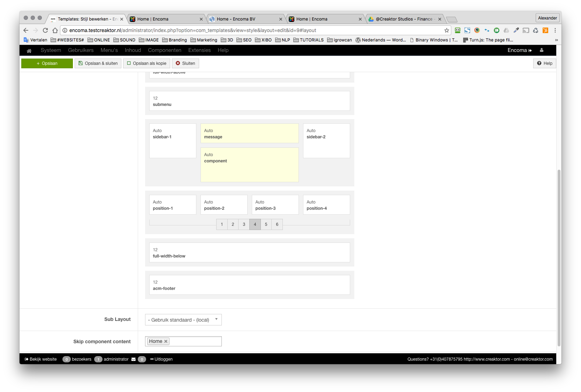Open the Extensies menu

[x=199, y=50]
